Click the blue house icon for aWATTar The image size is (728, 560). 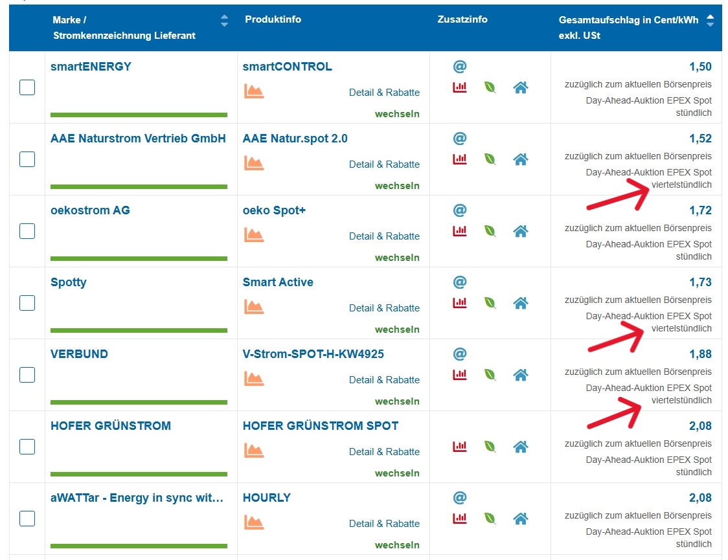click(x=521, y=519)
